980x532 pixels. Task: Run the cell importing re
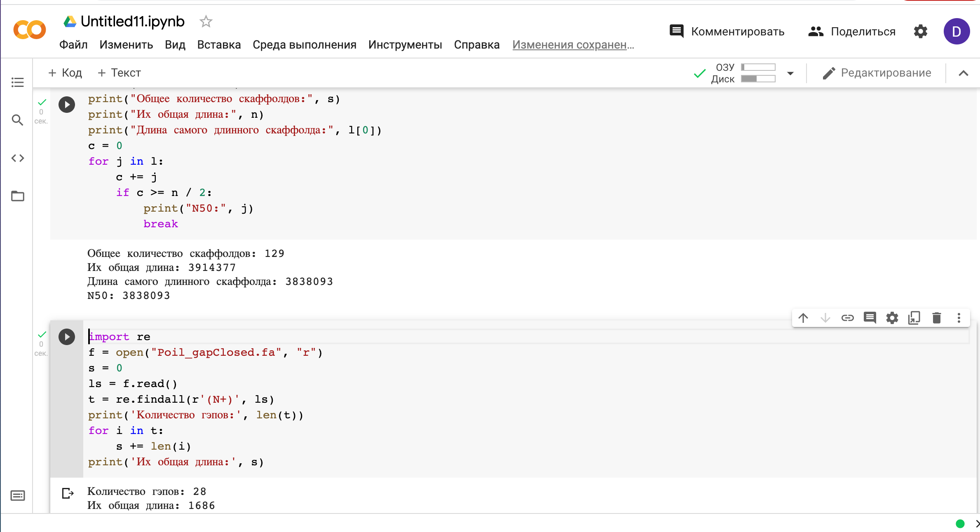point(67,337)
